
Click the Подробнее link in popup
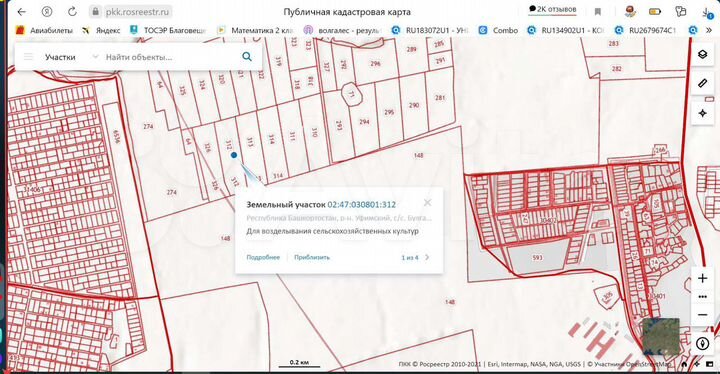coord(263,257)
